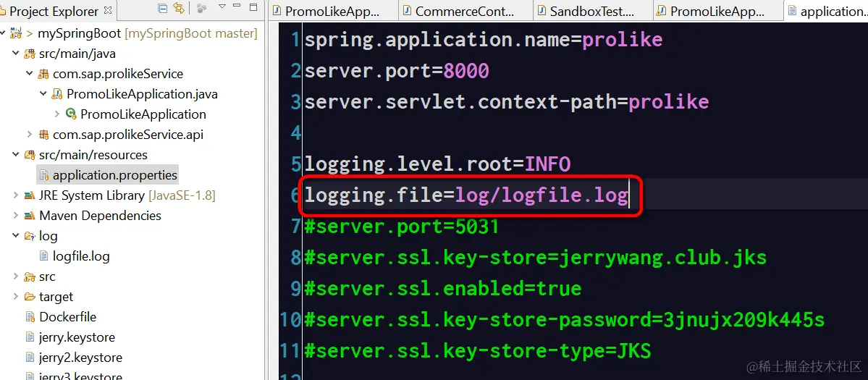The image size is (868, 380).
Task: Collapse the log folder
Action: (15, 236)
